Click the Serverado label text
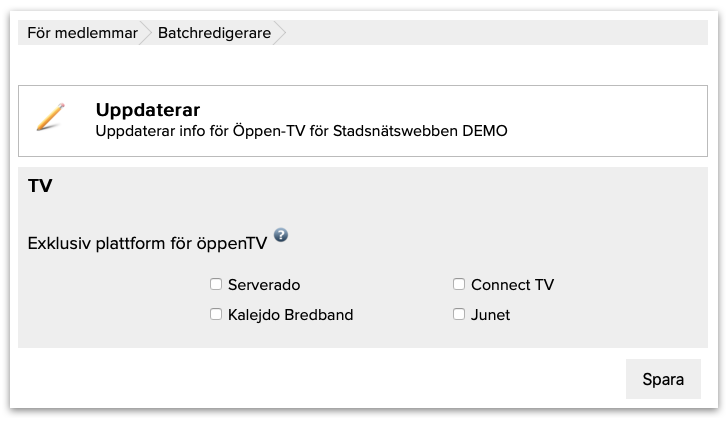The height and width of the screenshot is (421, 728). tap(264, 285)
